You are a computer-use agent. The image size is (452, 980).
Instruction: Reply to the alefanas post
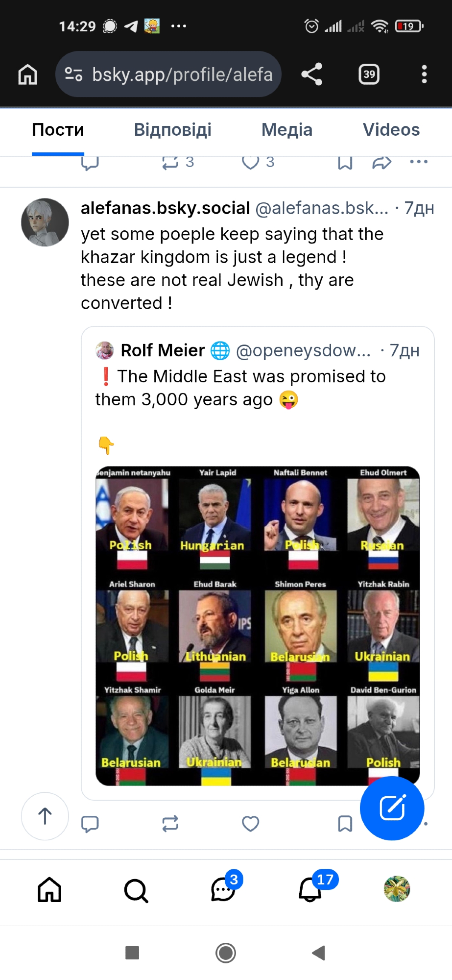pos(90,824)
